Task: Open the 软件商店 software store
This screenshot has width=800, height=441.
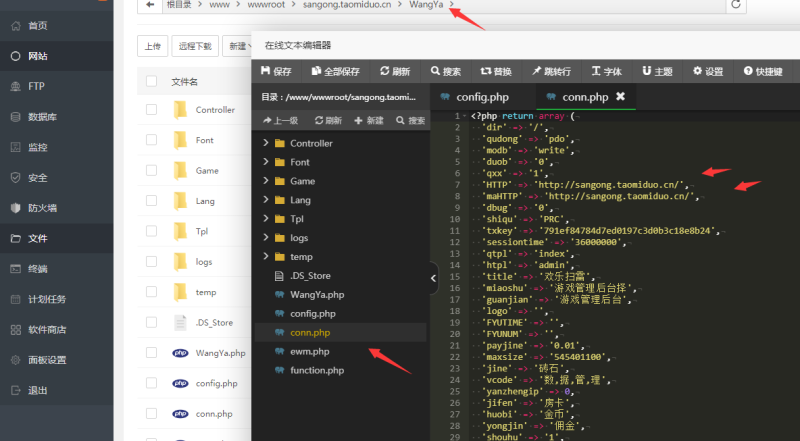Action: coord(56,330)
